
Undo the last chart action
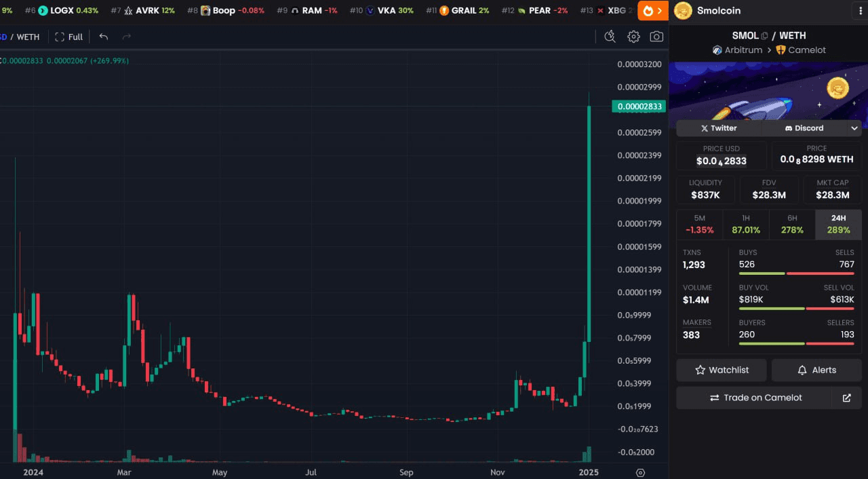[x=104, y=37]
